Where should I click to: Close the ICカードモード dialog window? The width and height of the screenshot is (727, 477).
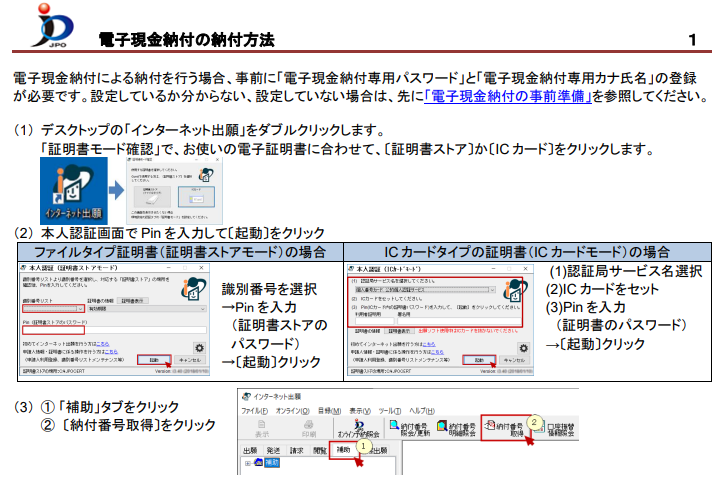(525, 269)
